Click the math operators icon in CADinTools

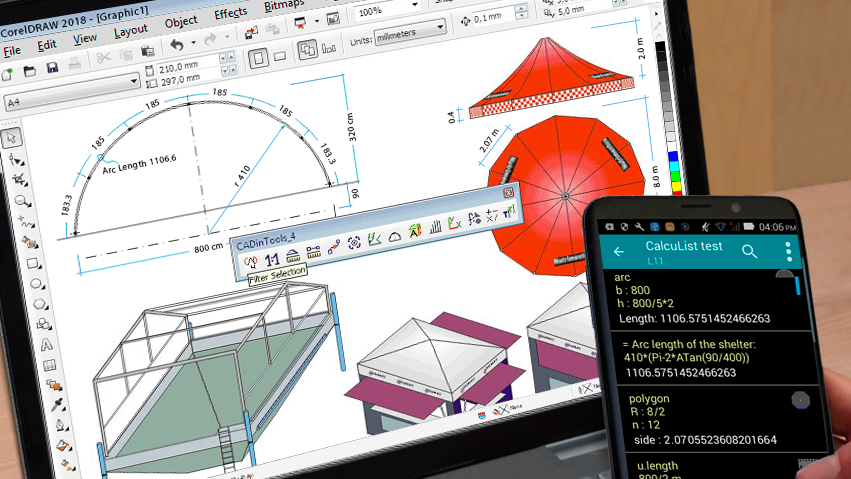click(x=492, y=215)
